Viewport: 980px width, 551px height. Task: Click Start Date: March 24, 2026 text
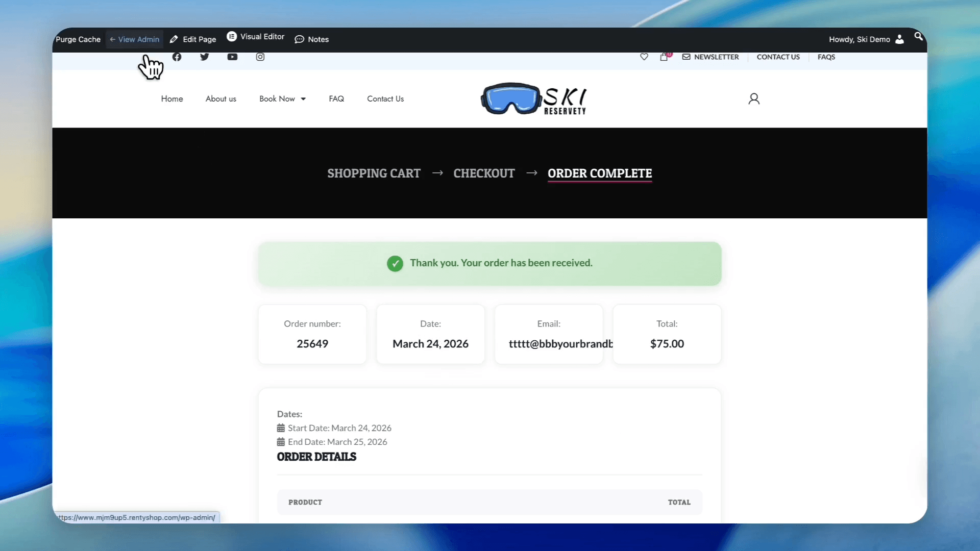tap(339, 428)
